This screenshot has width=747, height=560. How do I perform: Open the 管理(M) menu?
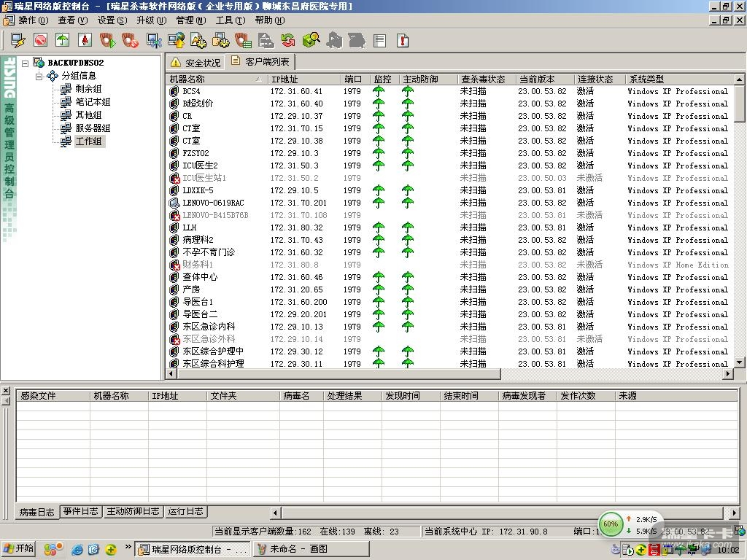[x=190, y=20]
